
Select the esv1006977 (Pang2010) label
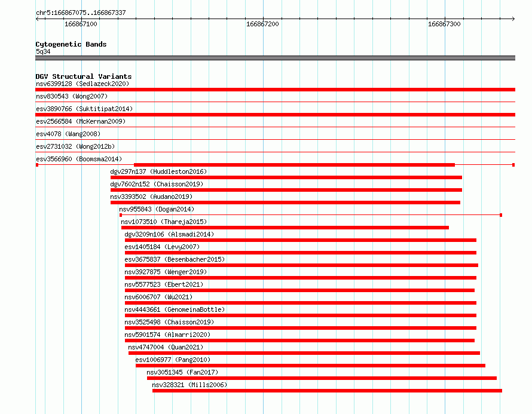pyautogui.click(x=173, y=360)
